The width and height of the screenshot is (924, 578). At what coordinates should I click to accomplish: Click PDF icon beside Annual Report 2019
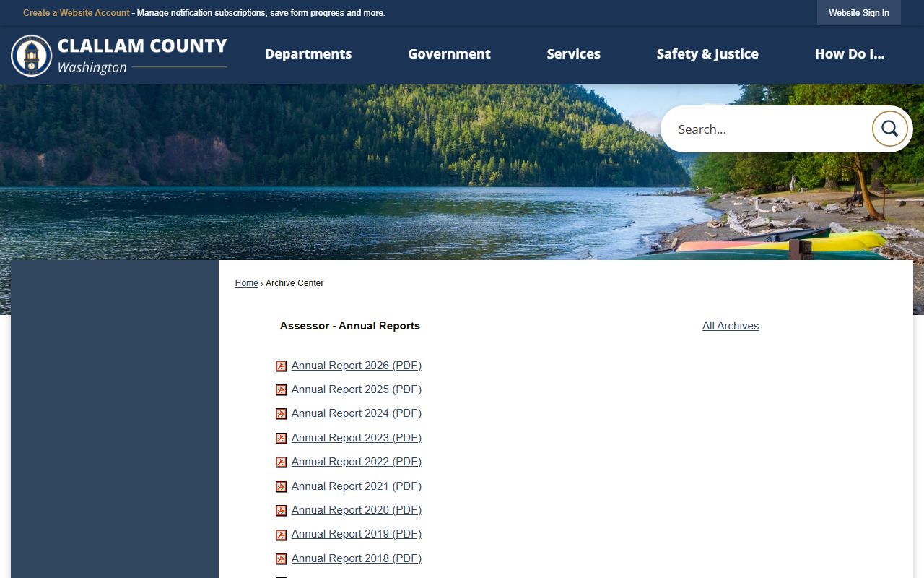point(282,535)
